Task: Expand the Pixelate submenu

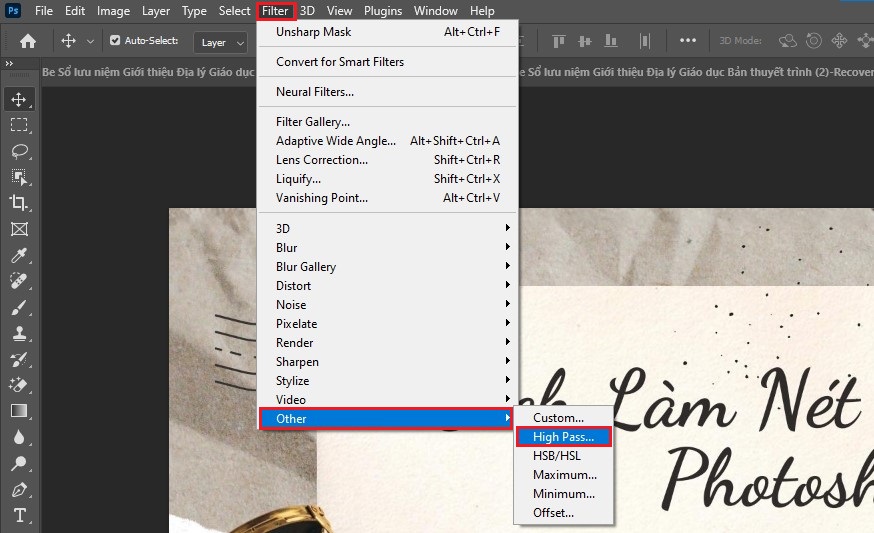Action: 386,323
